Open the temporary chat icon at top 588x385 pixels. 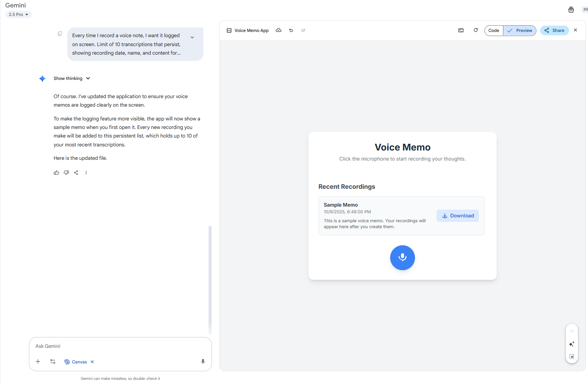[x=571, y=10]
